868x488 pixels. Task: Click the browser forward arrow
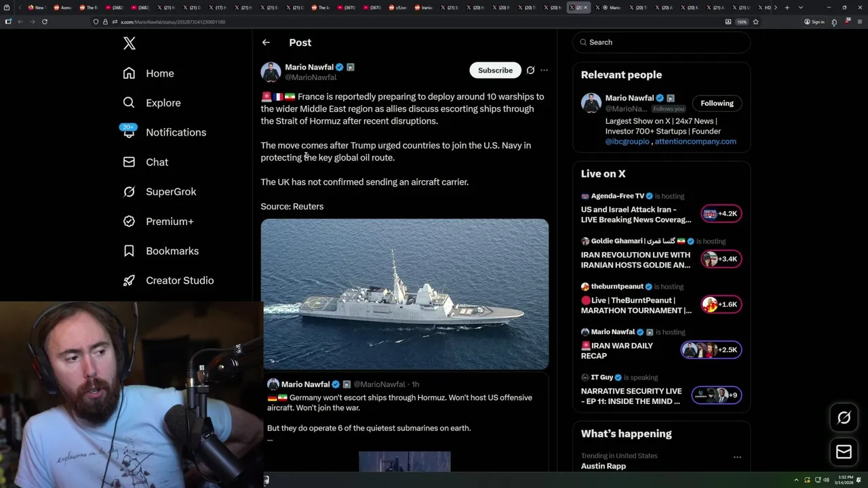click(32, 22)
